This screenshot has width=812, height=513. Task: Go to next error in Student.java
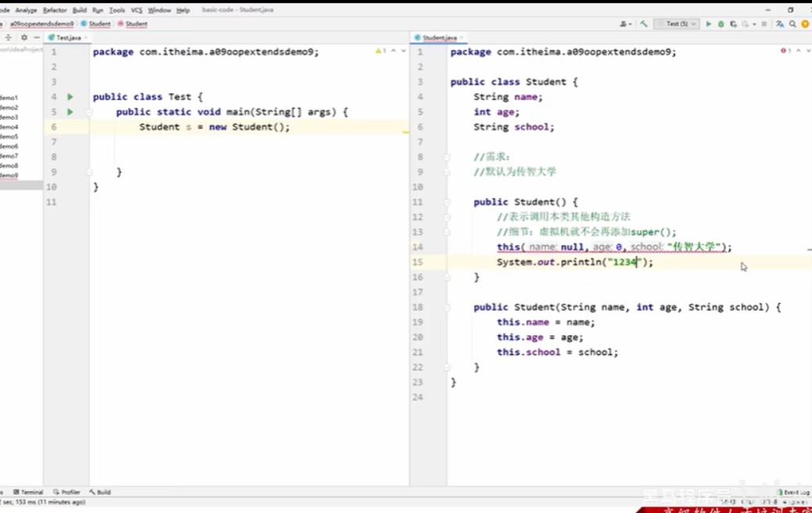808,51
